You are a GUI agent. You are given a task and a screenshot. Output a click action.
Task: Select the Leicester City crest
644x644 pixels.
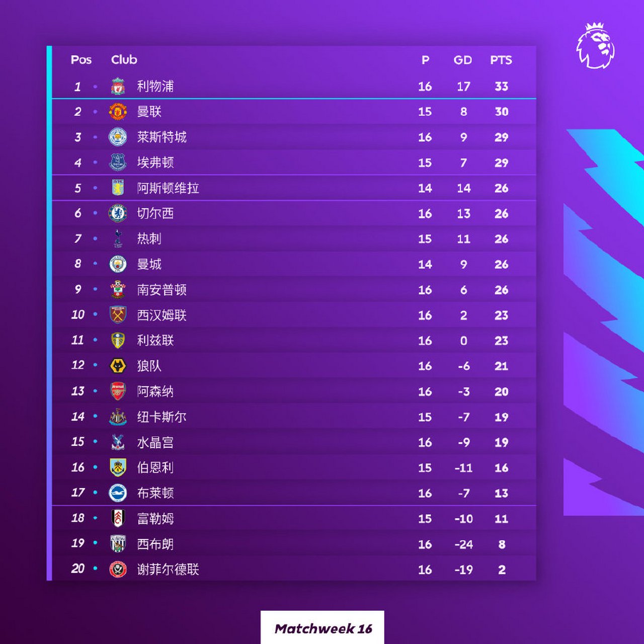(118, 137)
